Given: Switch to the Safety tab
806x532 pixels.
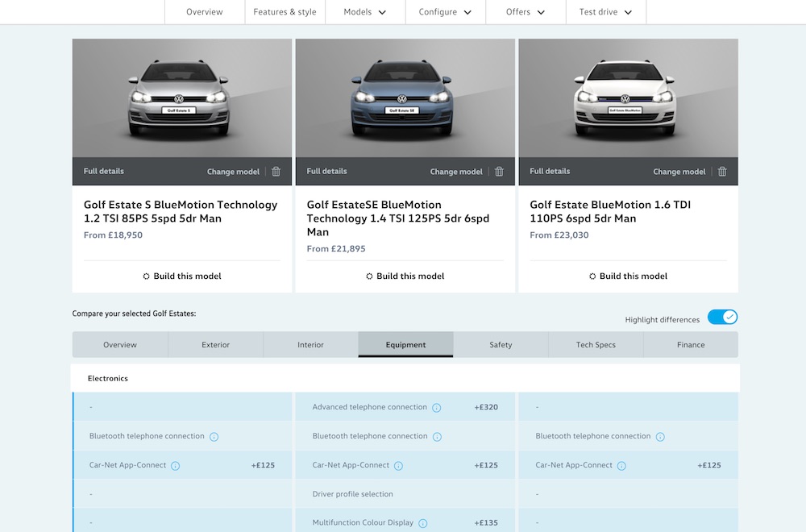Looking at the screenshot, I should pyautogui.click(x=501, y=344).
